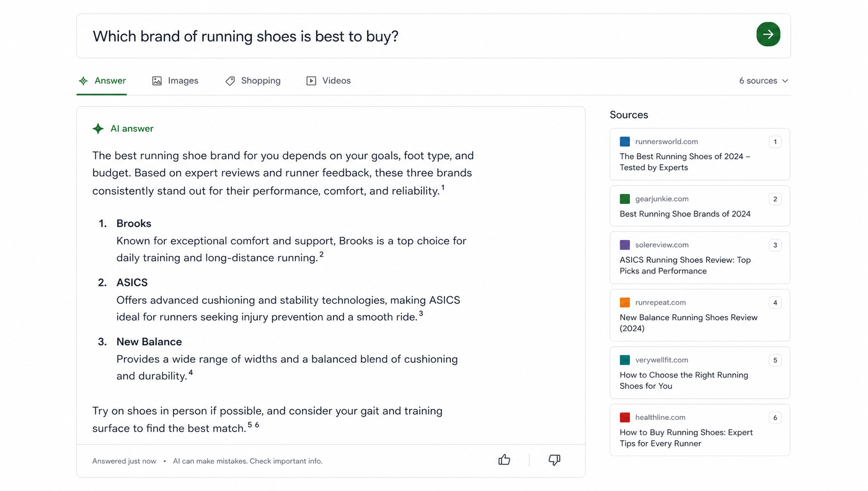Click the New Balance heading in the list
Viewport: 868px width, 491px height.
click(149, 342)
